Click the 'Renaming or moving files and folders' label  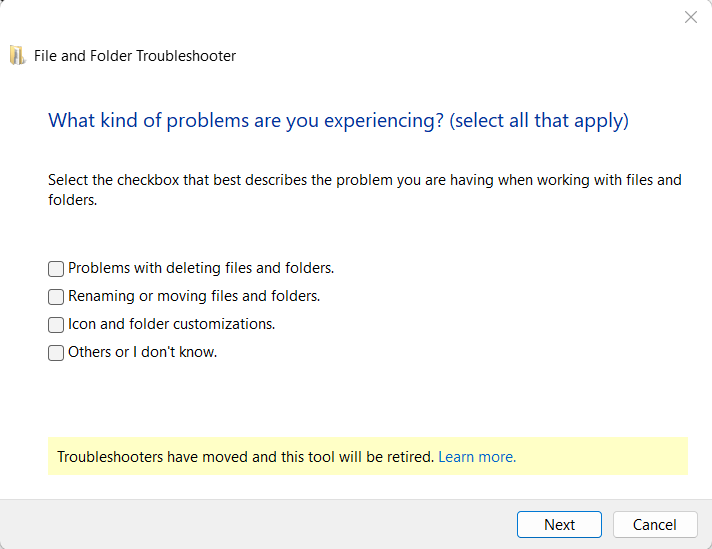pos(194,296)
